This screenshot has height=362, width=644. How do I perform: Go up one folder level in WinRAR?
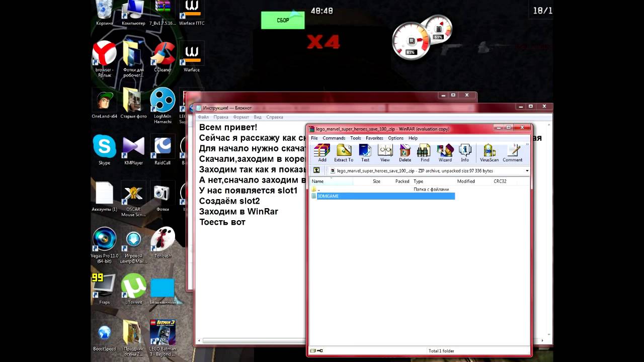point(316,170)
